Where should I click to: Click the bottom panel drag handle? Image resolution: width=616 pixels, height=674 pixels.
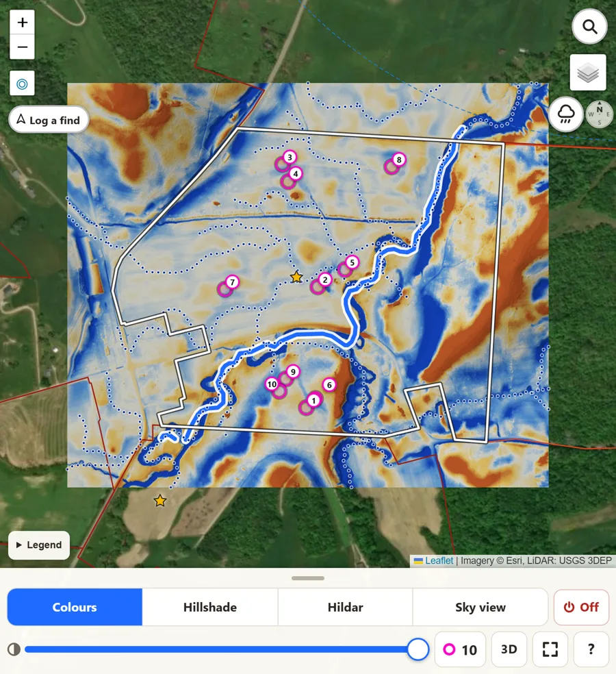point(307,578)
